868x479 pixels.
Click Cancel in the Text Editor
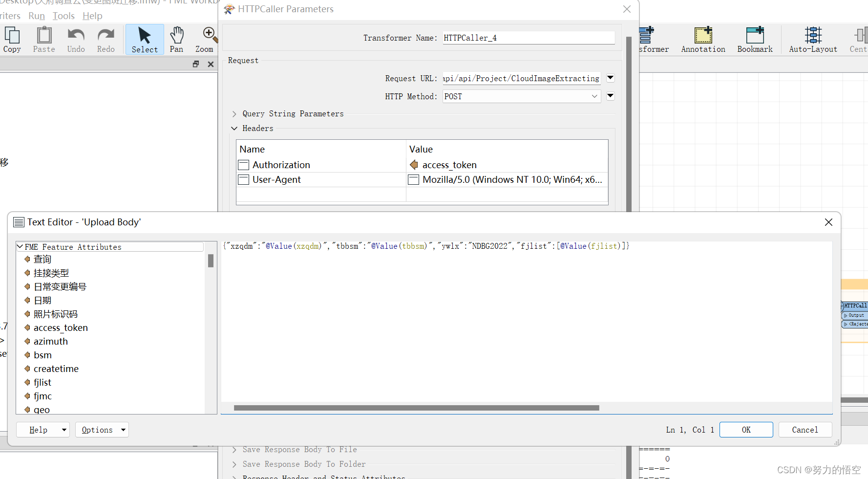click(x=804, y=430)
